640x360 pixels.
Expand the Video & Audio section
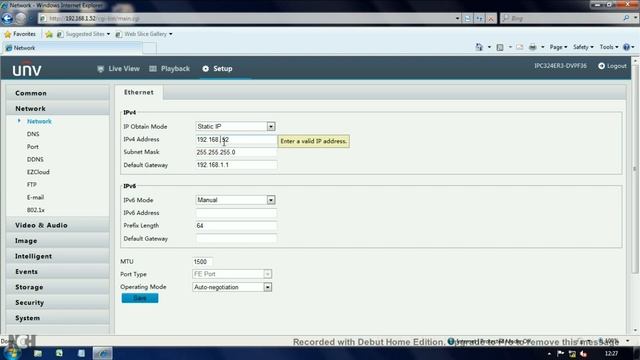58,225
